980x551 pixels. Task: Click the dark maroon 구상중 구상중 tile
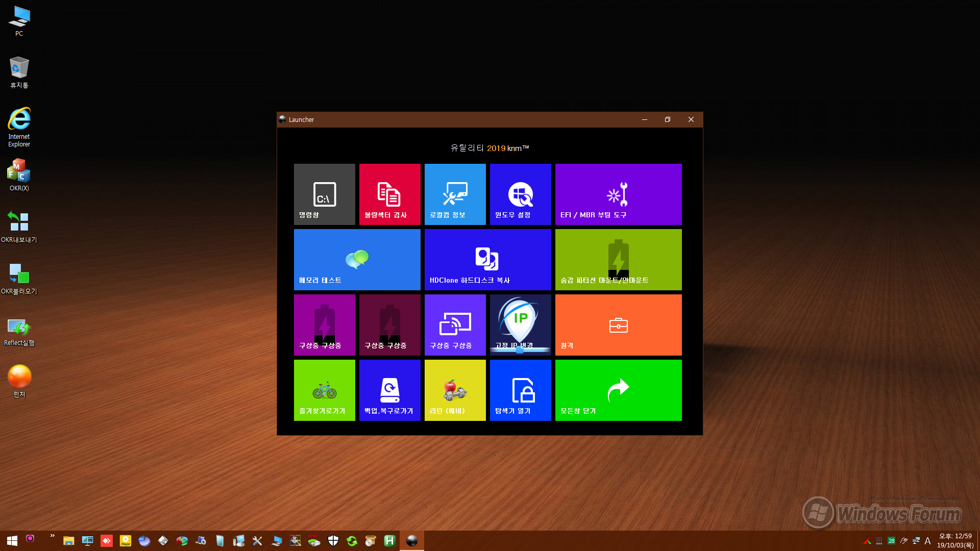coord(389,325)
